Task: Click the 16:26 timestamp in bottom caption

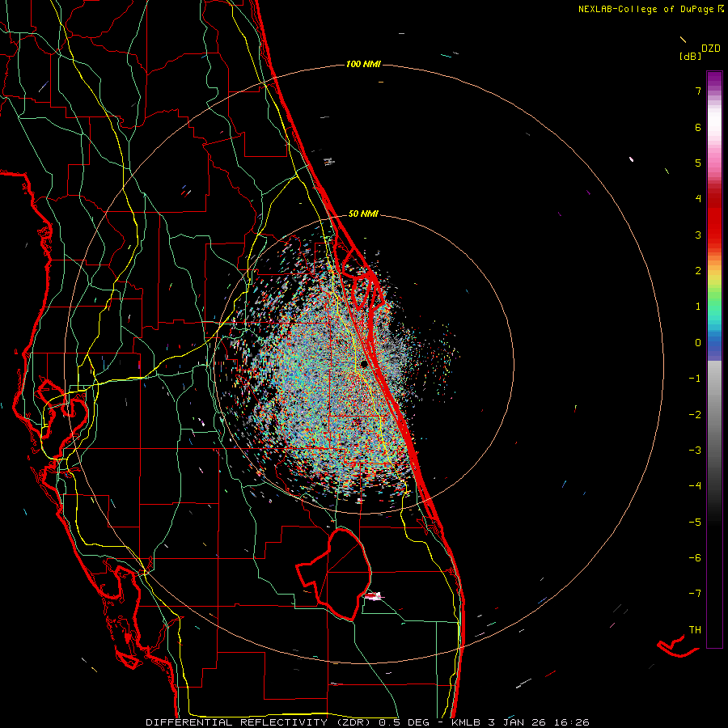Action: click(574, 722)
